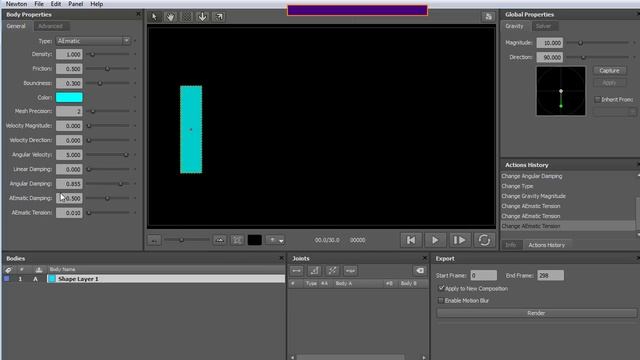
Task: Click the Start Frame input field
Action: click(483, 276)
